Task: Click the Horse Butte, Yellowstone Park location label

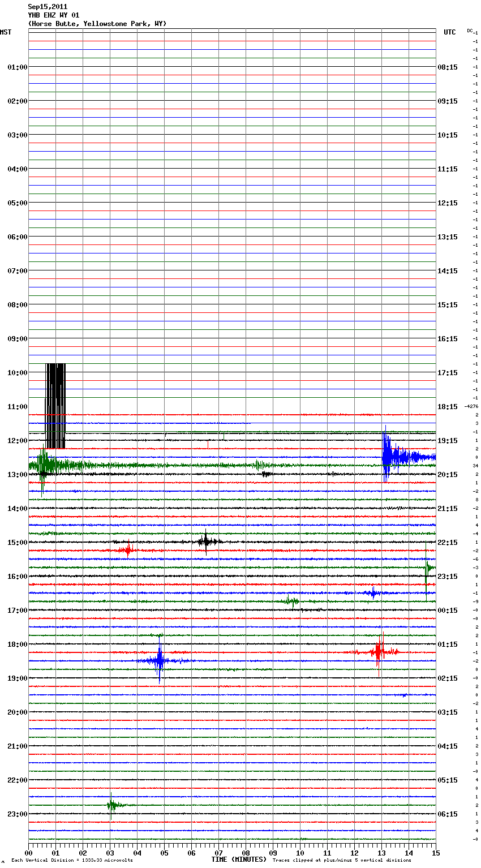Action: pos(97,24)
